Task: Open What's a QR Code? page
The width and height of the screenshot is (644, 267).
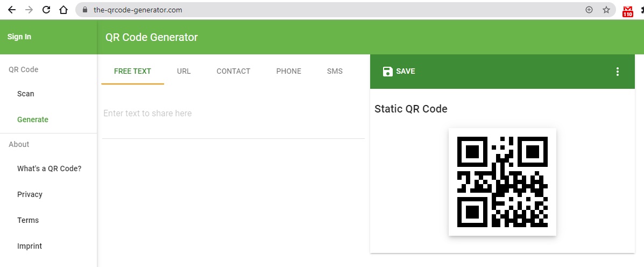Action: pyautogui.click(x=49, y=168)
